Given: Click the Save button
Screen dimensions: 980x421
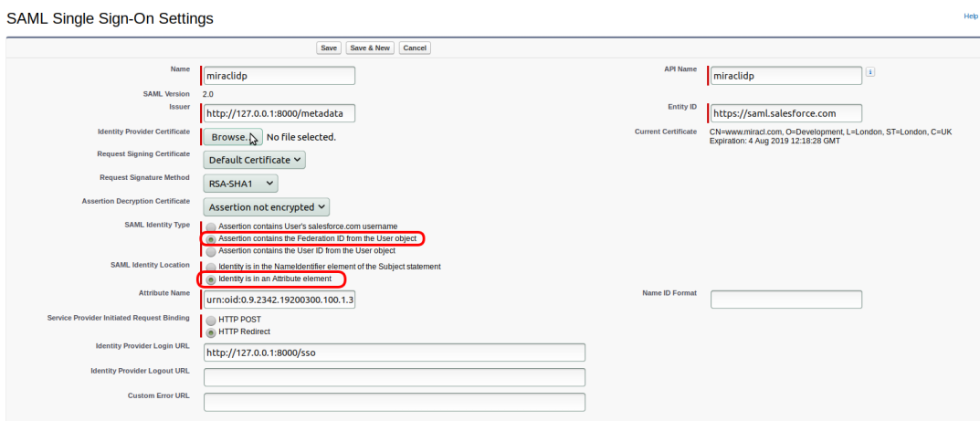Looking at the screenshot, I should pyautogui.click(x=329, y=48).
